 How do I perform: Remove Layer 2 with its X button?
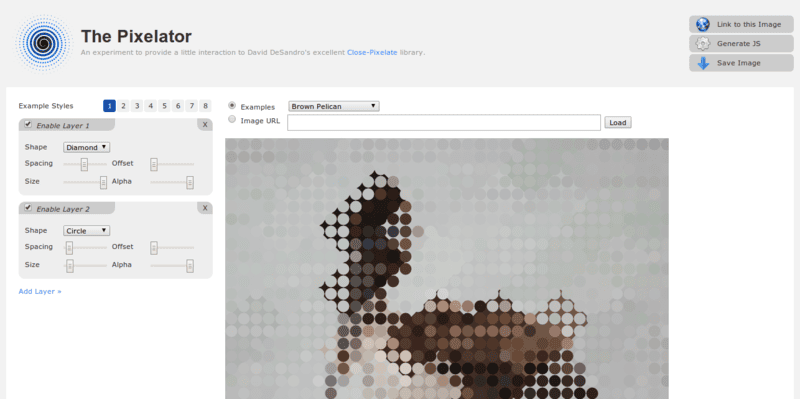205,208
